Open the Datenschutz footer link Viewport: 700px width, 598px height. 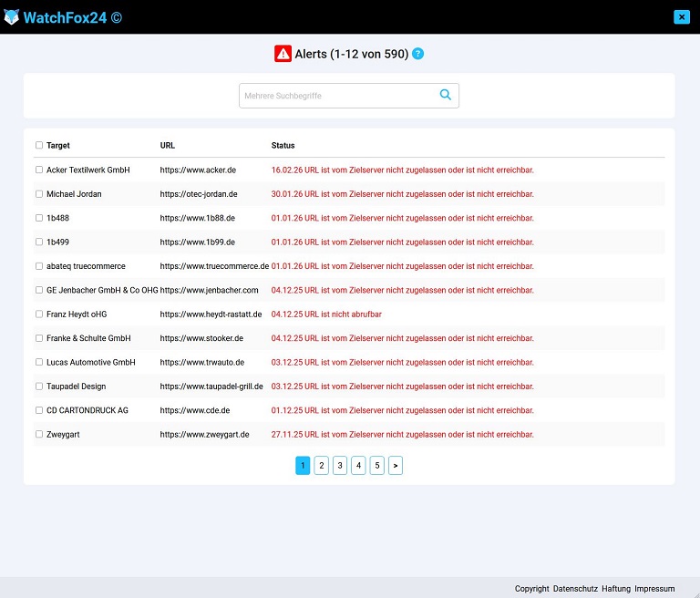click(x=575, y=589)
